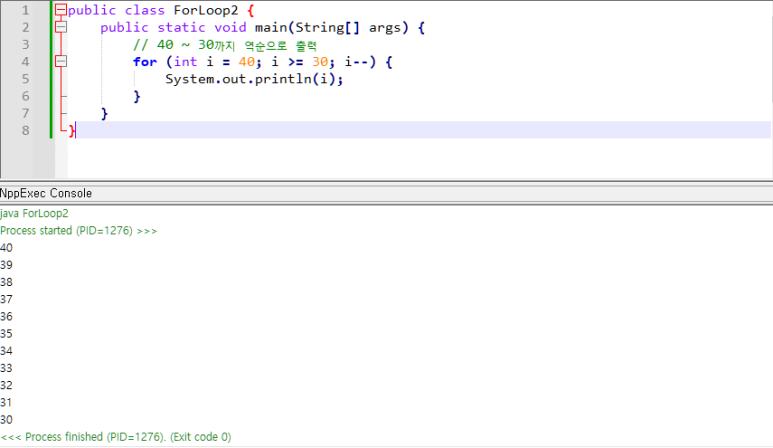Viewport: 773px width, 448px height.
Task: Click the orange value 30 in loop
Action: [320, 62]
